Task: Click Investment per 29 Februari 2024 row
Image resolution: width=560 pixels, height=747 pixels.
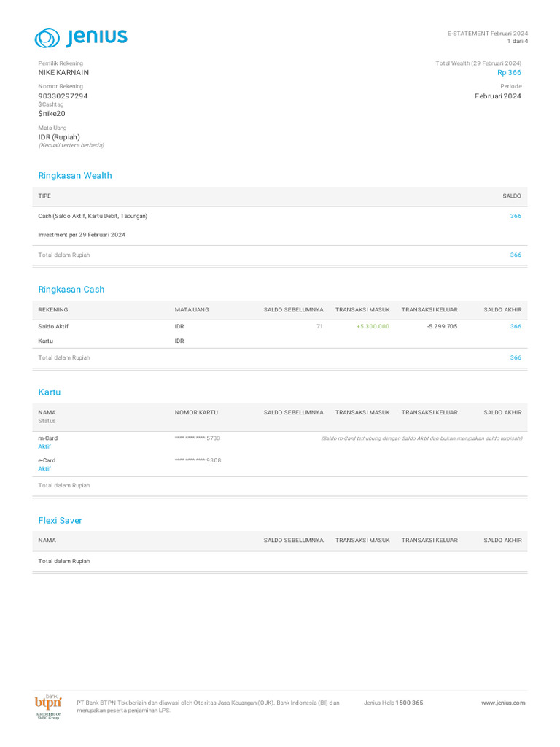Action: (280, 235)
